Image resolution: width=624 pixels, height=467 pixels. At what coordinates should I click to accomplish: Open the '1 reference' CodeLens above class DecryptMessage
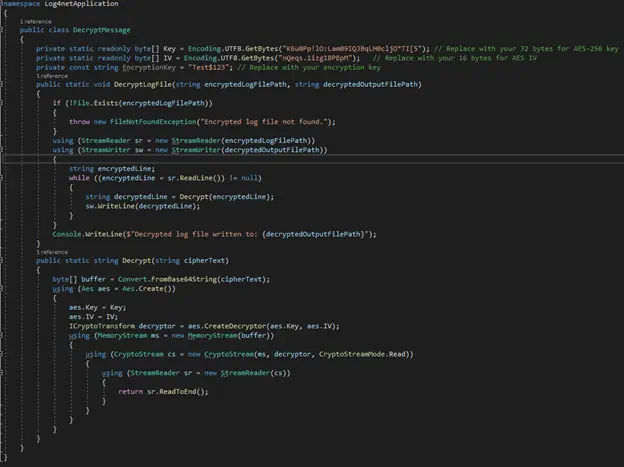coord(35,21)
